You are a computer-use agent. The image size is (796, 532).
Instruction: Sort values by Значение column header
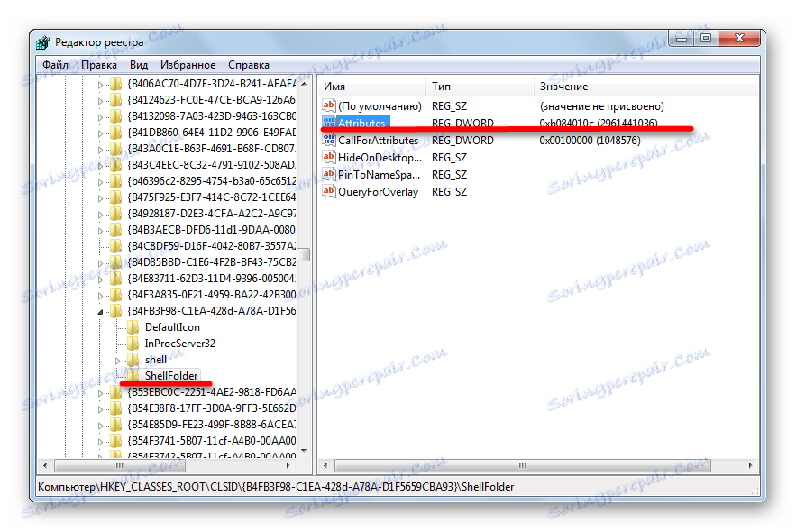[645, 87]
